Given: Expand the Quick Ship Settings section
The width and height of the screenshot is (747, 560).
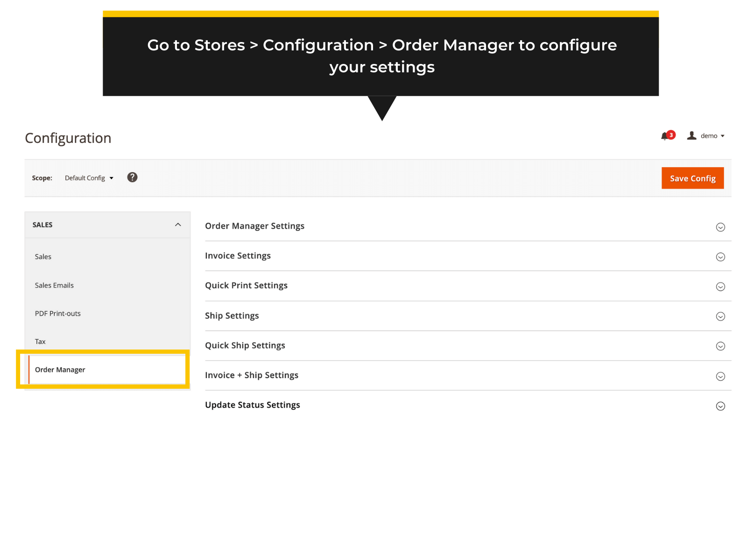Looking at the screenshot, I should [720, 346].
